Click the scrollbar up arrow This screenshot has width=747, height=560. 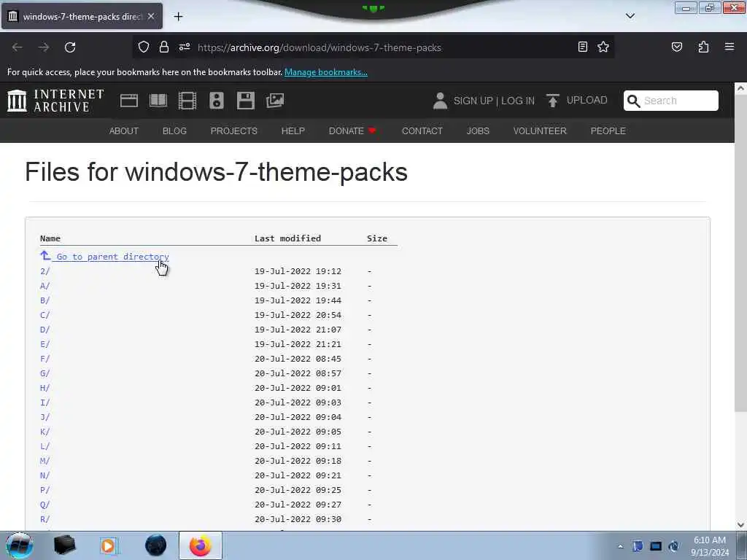(741, 88)
